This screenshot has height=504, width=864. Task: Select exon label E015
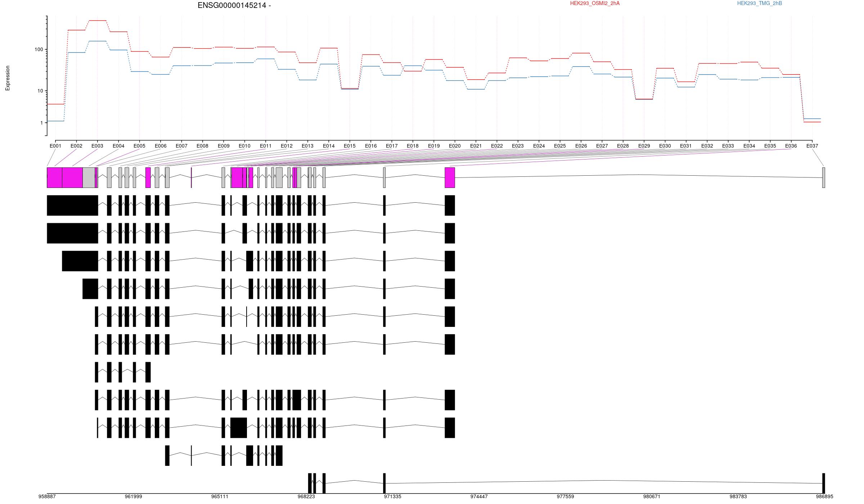point(350,146)
